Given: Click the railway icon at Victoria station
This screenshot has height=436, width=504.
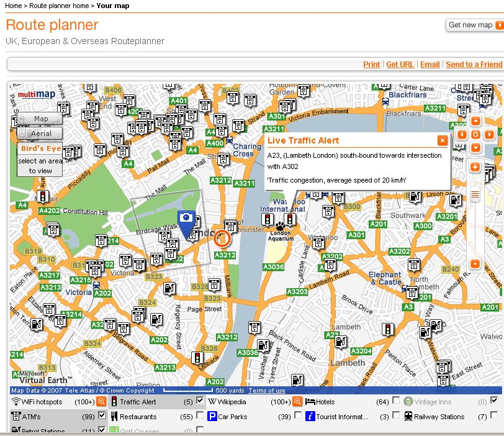Looking at the screenshot, I should coord(96,285).
